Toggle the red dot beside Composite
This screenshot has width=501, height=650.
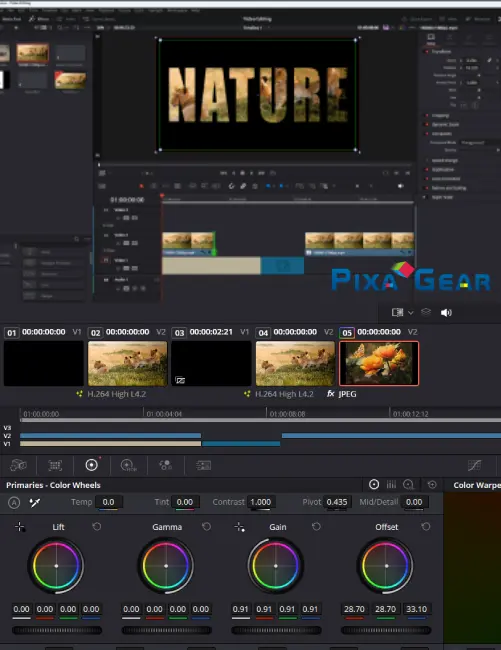[x=427, y=133]
